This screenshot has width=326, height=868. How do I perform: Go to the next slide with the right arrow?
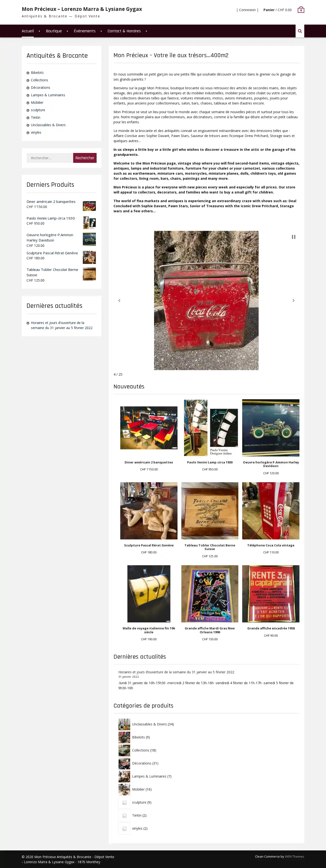point(293,300)
